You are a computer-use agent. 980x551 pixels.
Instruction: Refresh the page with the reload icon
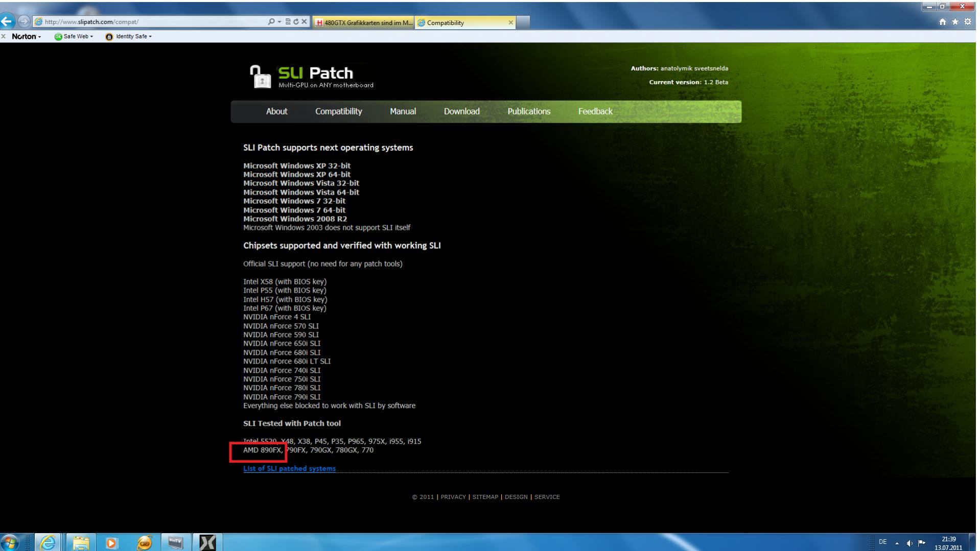coord(295,22)
